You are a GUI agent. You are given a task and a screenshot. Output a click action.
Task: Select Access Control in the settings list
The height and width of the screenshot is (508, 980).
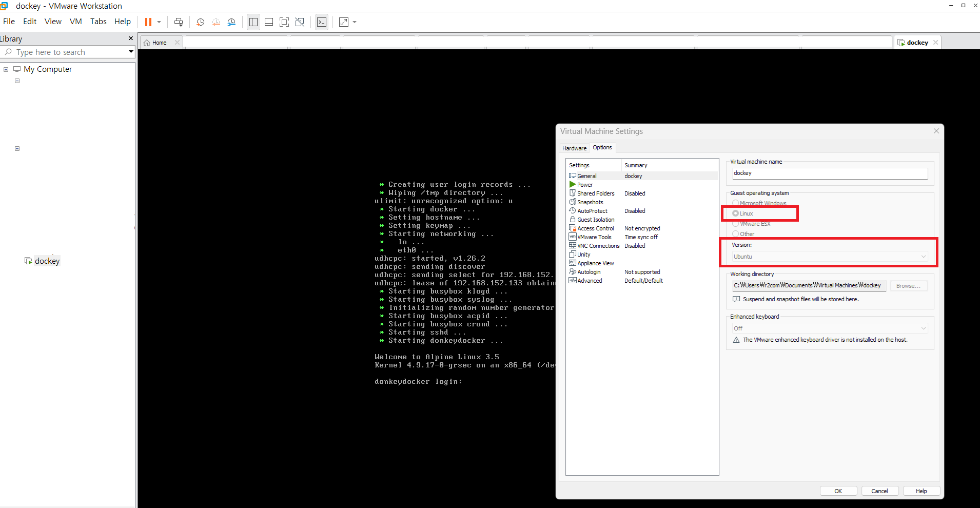point(642,228)
